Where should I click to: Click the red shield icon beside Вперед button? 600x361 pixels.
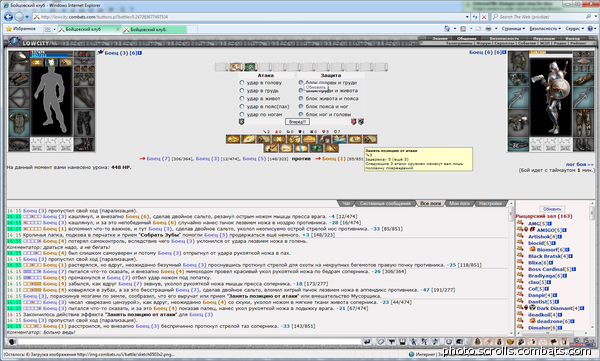354,122
